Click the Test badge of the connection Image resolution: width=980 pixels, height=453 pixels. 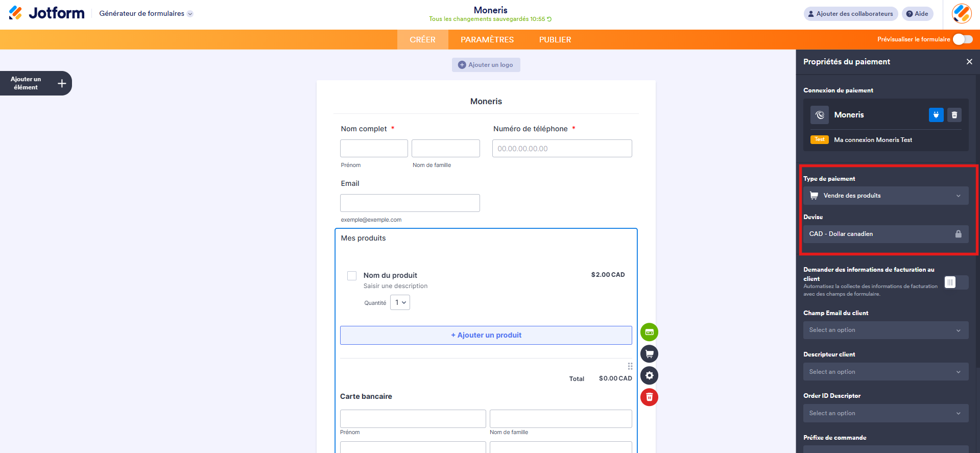click(x=820, y=139)
